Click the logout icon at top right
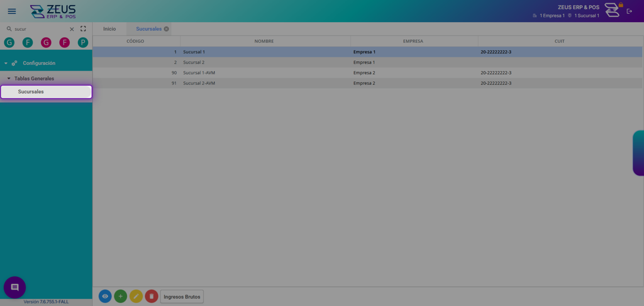This screenshot has height=306, width=644. coord(629,11)
